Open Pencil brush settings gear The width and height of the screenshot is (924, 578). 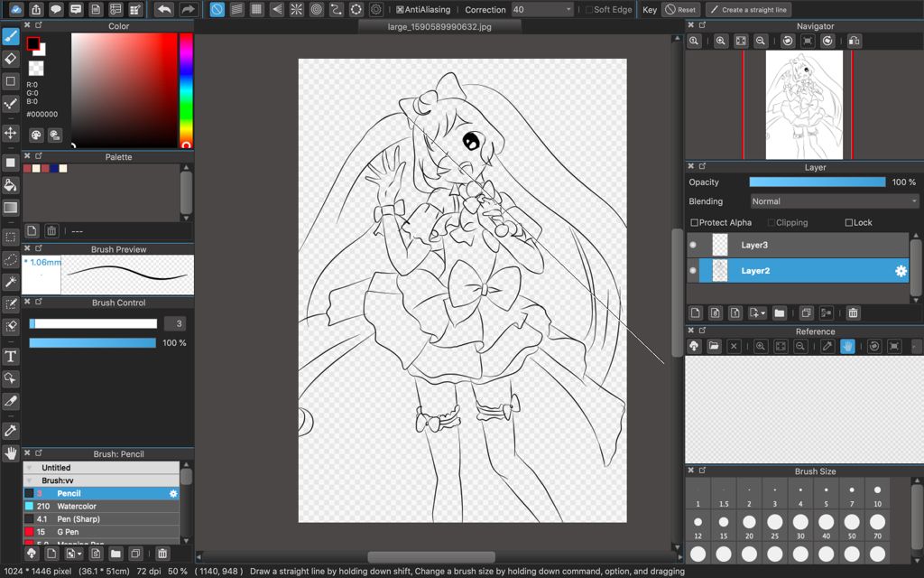pos(173,494)
